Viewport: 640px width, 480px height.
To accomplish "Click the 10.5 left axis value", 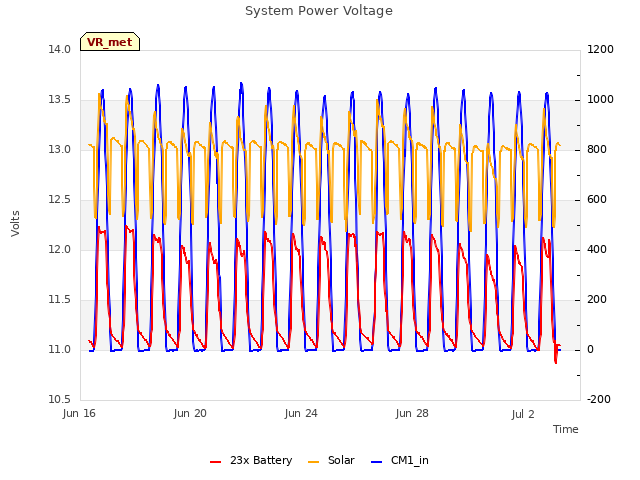I will click(59, 399).
